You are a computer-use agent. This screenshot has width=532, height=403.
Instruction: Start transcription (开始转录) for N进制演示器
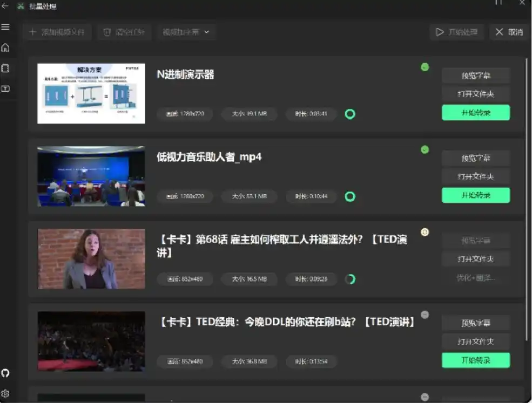pyautogui.click(x=476, y=113)
